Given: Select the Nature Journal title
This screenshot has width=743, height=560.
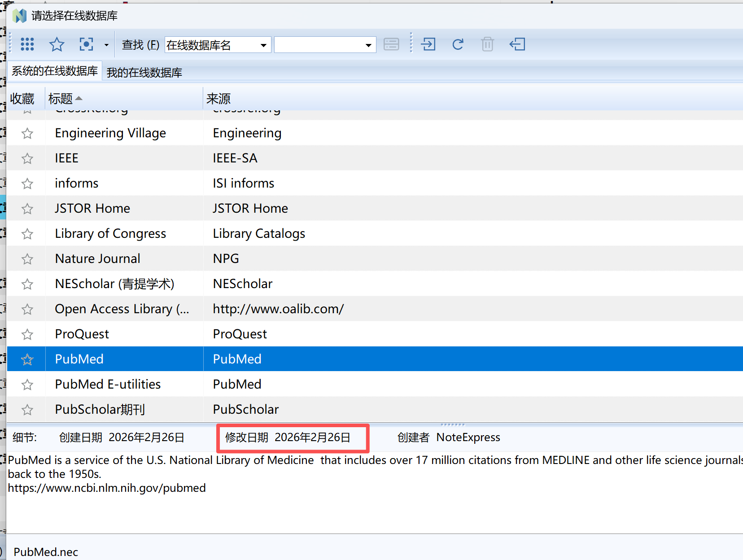Looking at the screenshot, I should (x=97, y=258).
